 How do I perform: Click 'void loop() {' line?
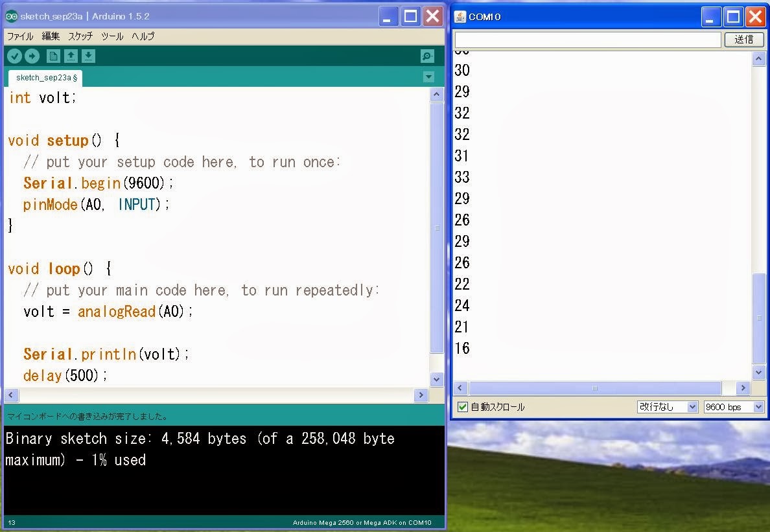(x=60, y=268)
